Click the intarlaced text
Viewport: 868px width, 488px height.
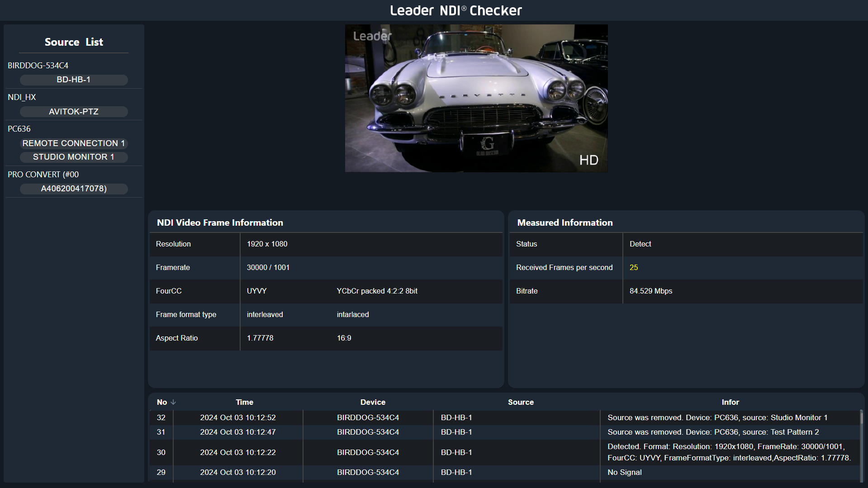pyautogui.click(x=353, y=314)
